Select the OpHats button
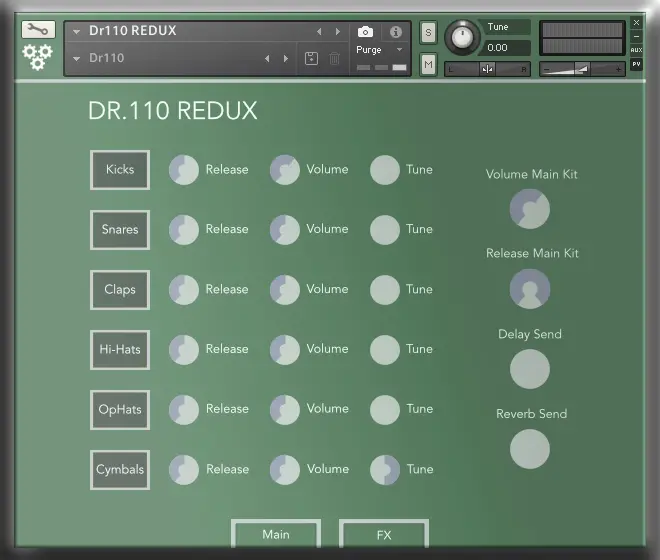This screenshot has width=660, height=560. click(120, 410)
